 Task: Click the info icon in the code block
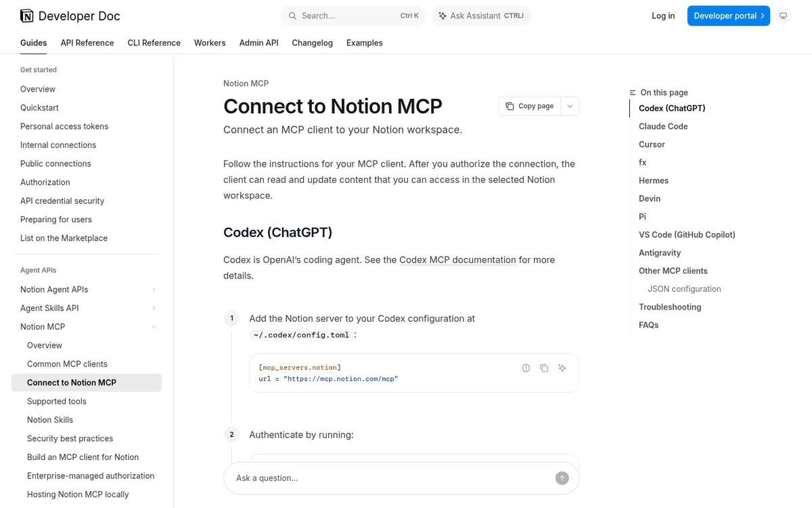526,368
